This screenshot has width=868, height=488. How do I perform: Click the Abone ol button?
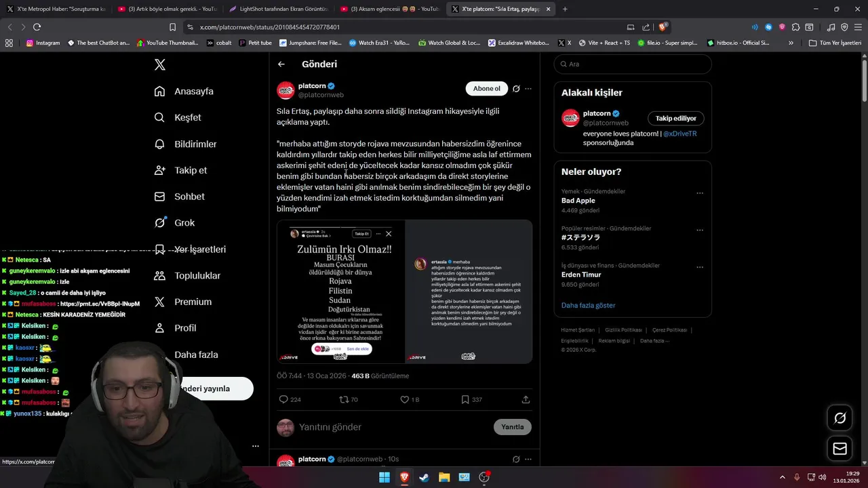486,89
